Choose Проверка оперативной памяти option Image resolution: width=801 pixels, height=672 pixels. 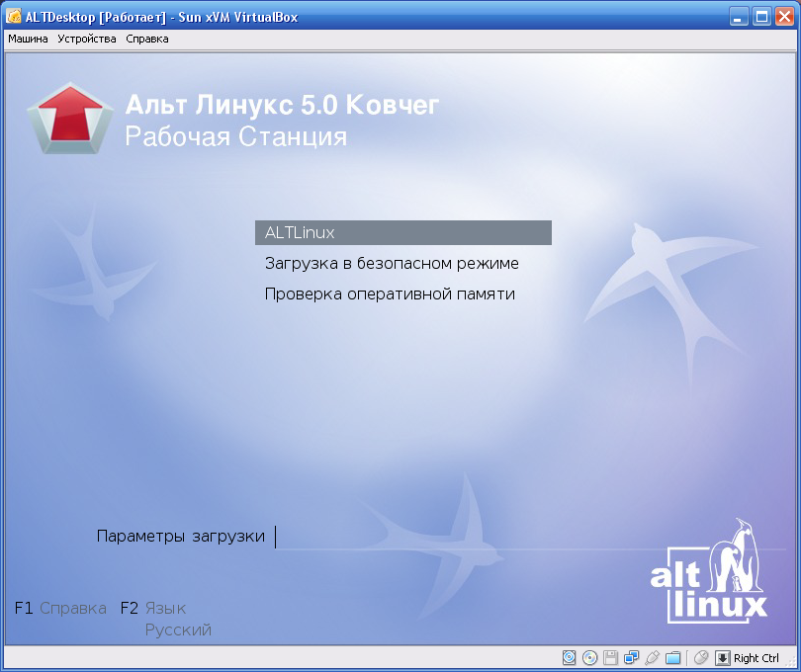(390, 294)
